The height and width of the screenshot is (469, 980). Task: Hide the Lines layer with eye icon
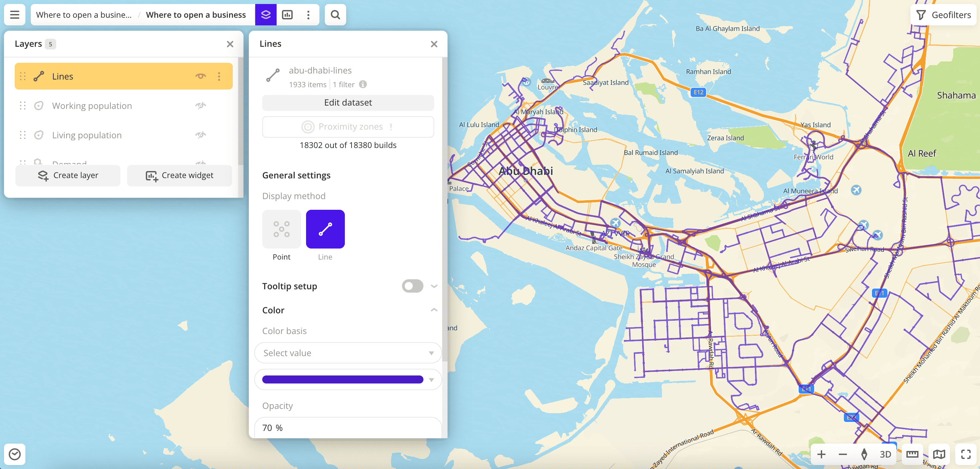200,76
